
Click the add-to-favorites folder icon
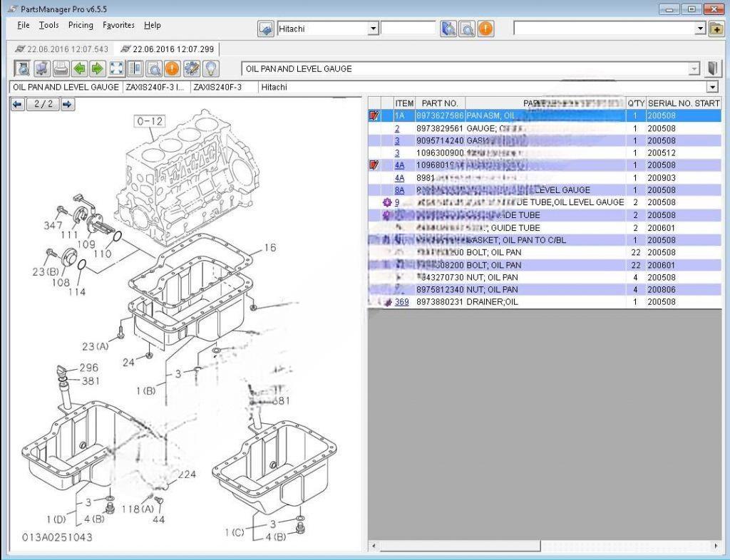point(716,28)
